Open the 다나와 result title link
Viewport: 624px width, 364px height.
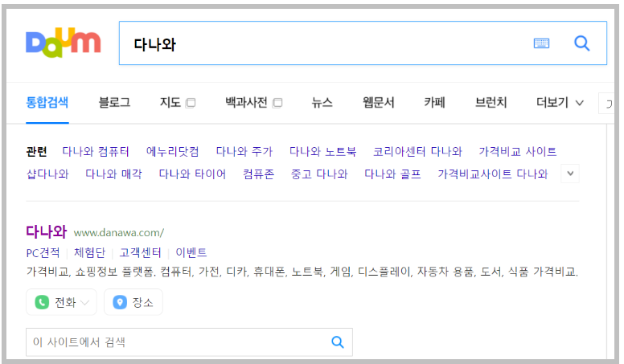tap(46, 231)
